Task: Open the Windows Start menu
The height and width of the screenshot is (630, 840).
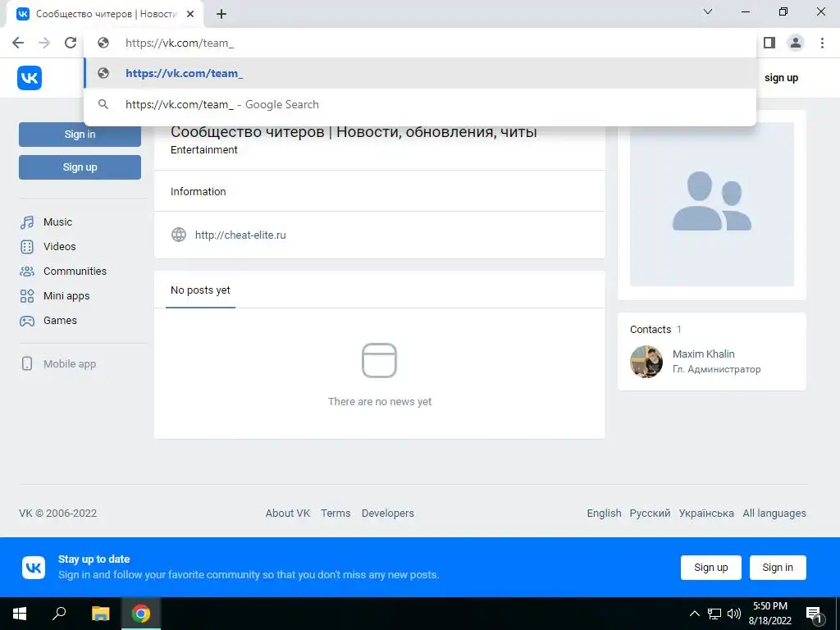Action: (20, 614)
